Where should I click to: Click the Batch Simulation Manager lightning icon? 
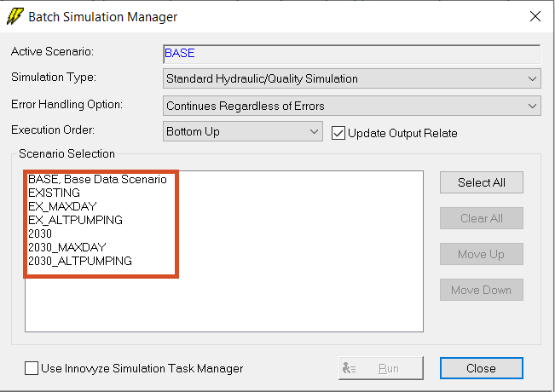pos(14,16)
